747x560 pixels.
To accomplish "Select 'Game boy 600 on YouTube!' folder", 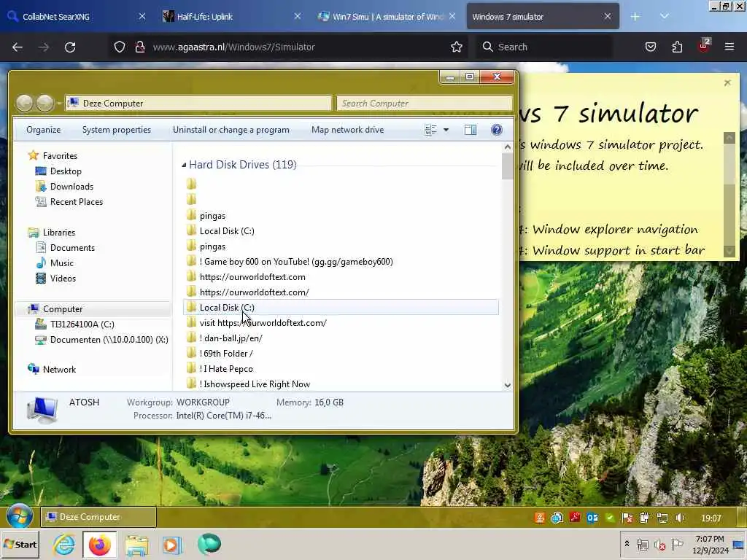I will point(341,262).
